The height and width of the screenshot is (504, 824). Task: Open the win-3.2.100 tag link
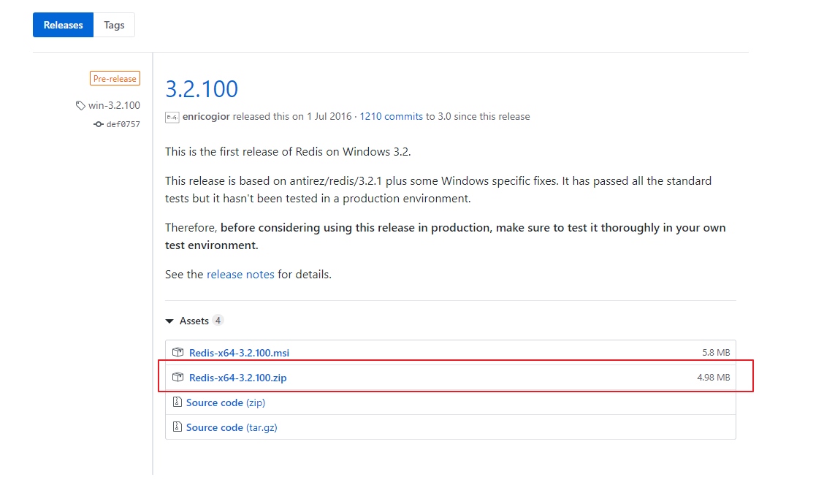[x=114, y=105]
